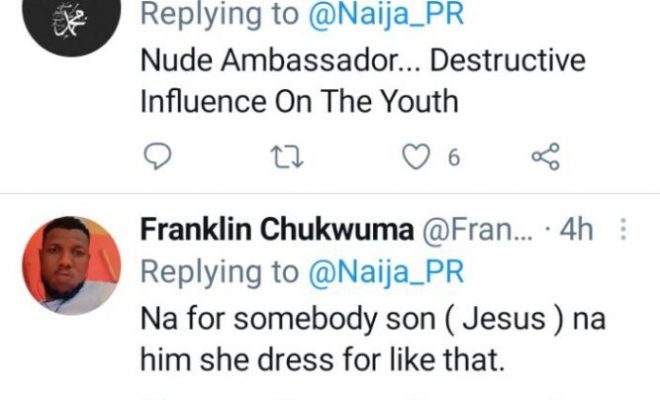Open the 'Nude Ambassador... Destructive' tweet text

[360, 62]
